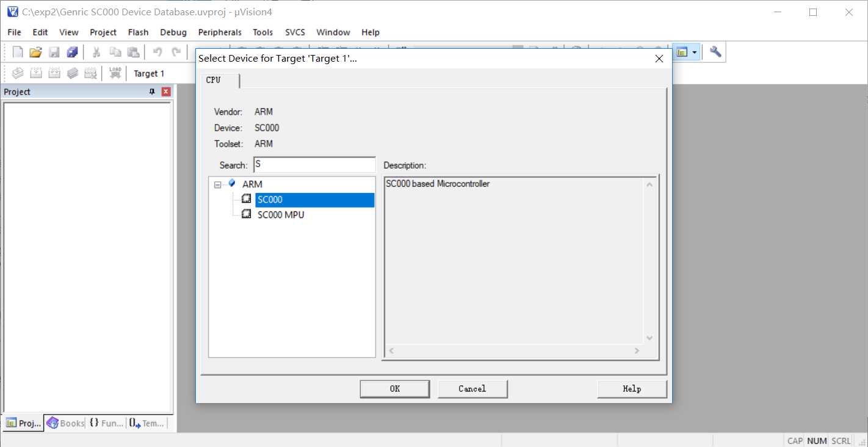Click the SC000 chip icon in the device tree
The image size is (868, 447).
246,199
